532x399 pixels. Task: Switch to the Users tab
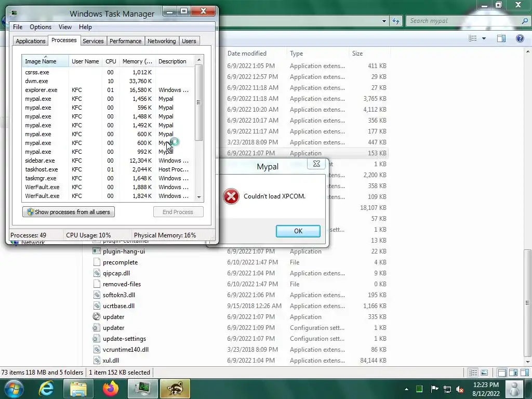pyautogui.click(x=189, y=41)
